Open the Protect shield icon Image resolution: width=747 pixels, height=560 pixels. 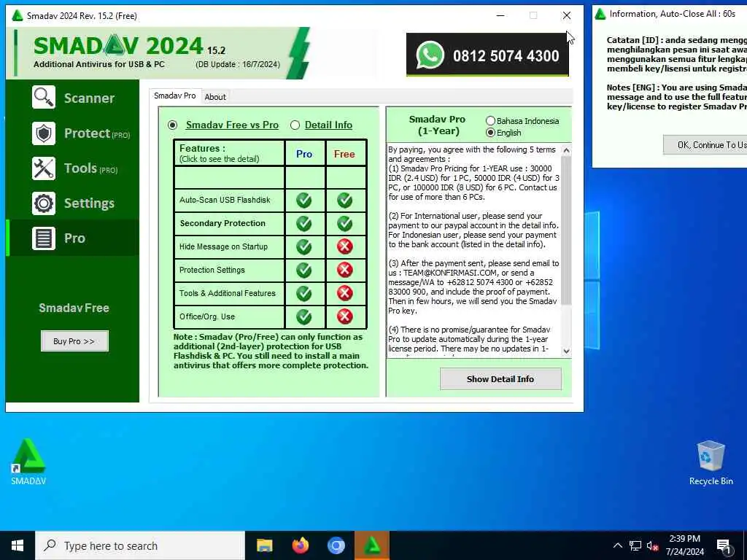pyautogui.click(x=44, y=133)
